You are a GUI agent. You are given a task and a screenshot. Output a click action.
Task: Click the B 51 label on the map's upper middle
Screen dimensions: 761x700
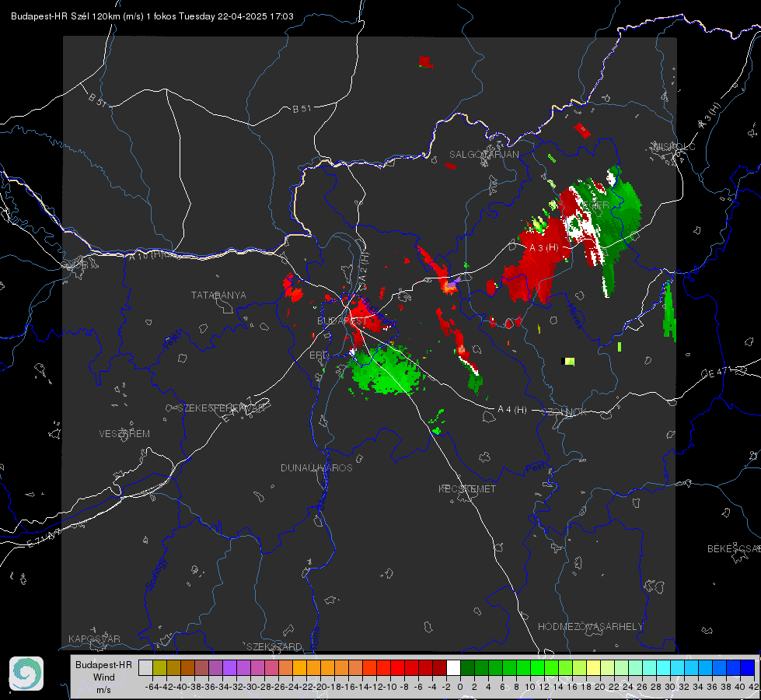pyautogui.click(x=302, y=109)
